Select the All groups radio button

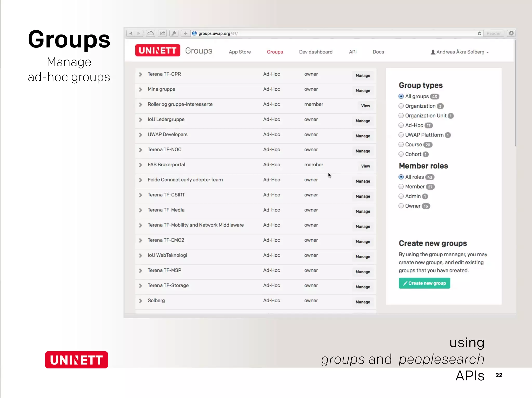point(401,96)
